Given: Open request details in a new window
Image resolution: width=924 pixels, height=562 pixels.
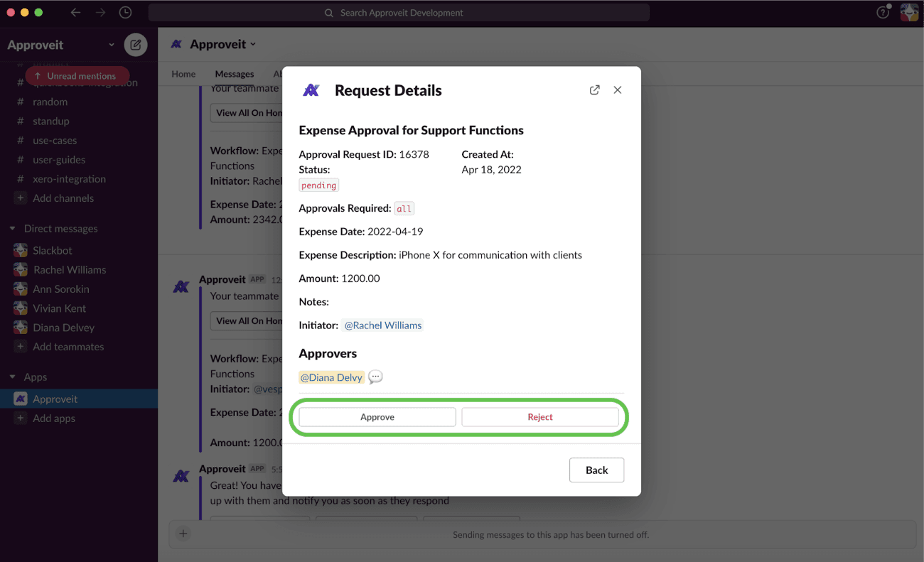Looking at the screenshot, I should (x=595, y=90).
